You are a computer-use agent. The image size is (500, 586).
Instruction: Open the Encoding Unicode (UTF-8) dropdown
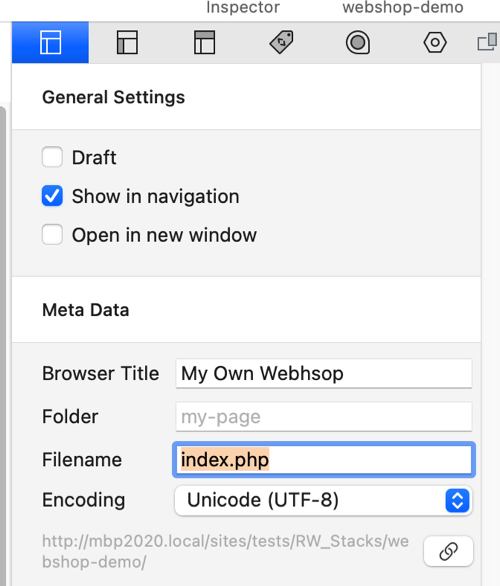[324, 500]
